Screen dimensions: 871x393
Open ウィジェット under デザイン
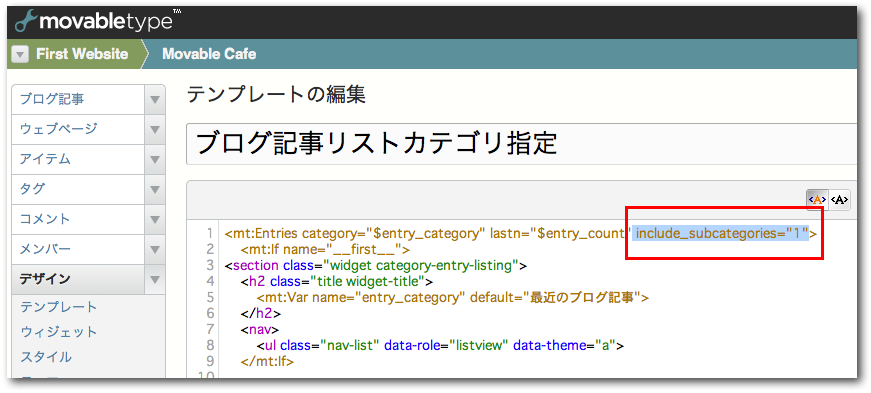(59, 332)
